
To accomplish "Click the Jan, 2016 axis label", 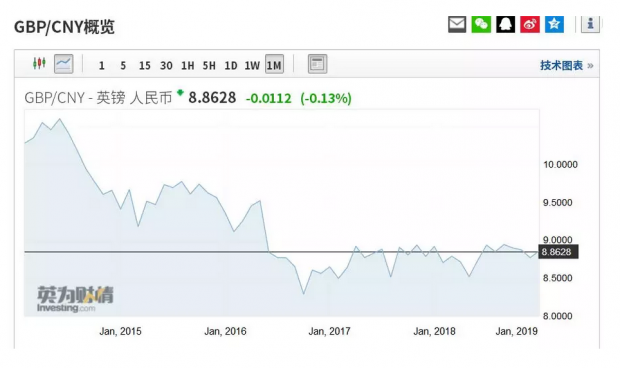I will click(225, 331).
